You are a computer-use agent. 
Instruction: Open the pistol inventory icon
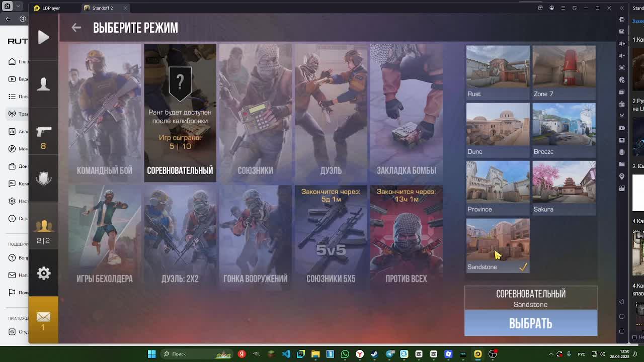(x=44, y=132)
